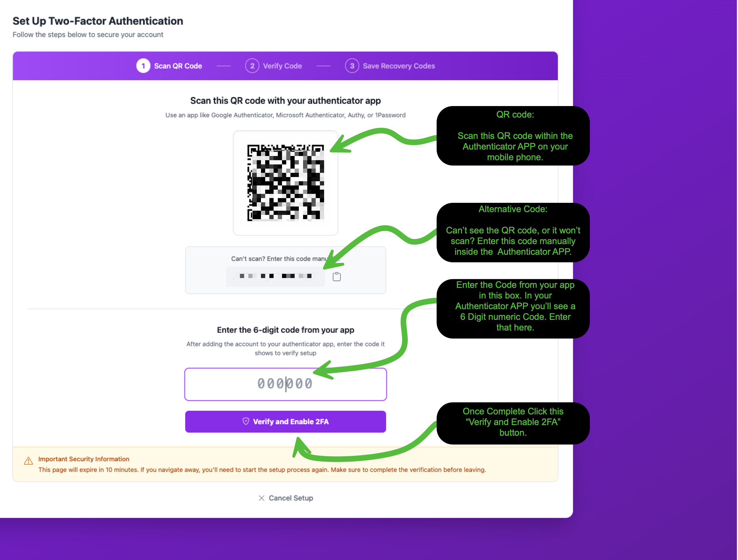Click the X icon next to Cancel Setup
This screenshot has height=560, width=738.
(262, 498)
